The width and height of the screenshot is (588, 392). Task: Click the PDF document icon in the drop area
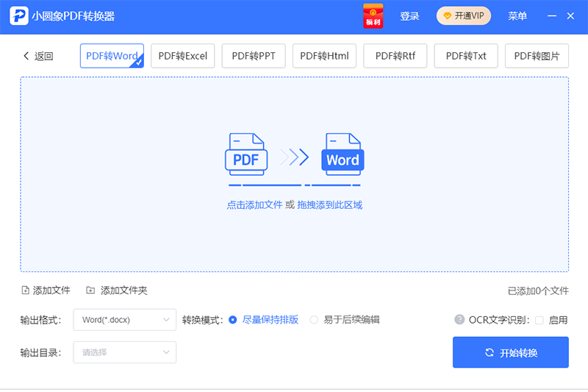pos(245,155)
